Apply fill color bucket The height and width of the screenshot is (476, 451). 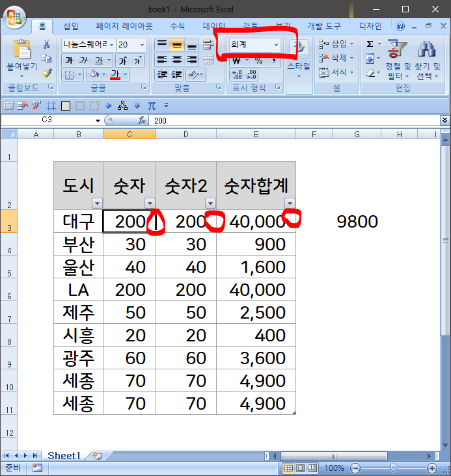[x=94, y=74]
